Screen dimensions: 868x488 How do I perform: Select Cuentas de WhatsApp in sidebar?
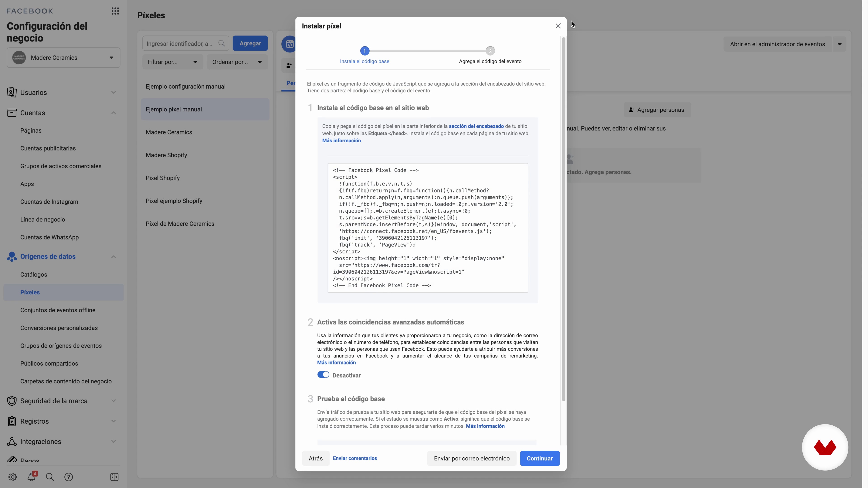pyautogui.click(x=50, y=237)
